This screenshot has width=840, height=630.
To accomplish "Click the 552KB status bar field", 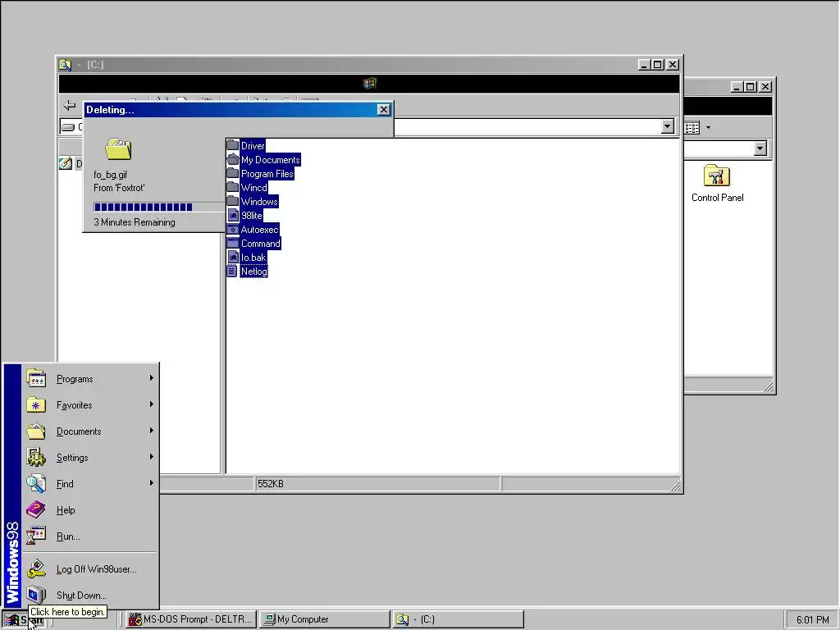I will point(377,484).
